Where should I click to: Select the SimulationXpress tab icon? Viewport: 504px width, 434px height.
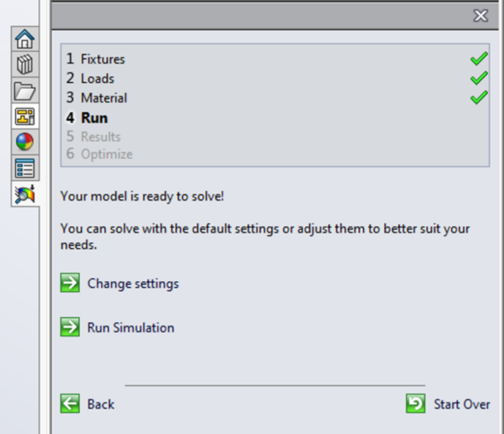click(x=25, y=195)
